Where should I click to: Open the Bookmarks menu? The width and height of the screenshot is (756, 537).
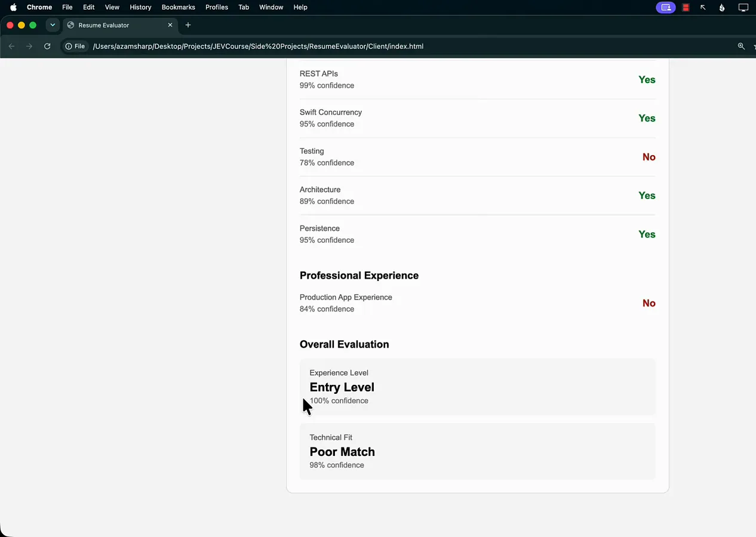coord(179,7)
